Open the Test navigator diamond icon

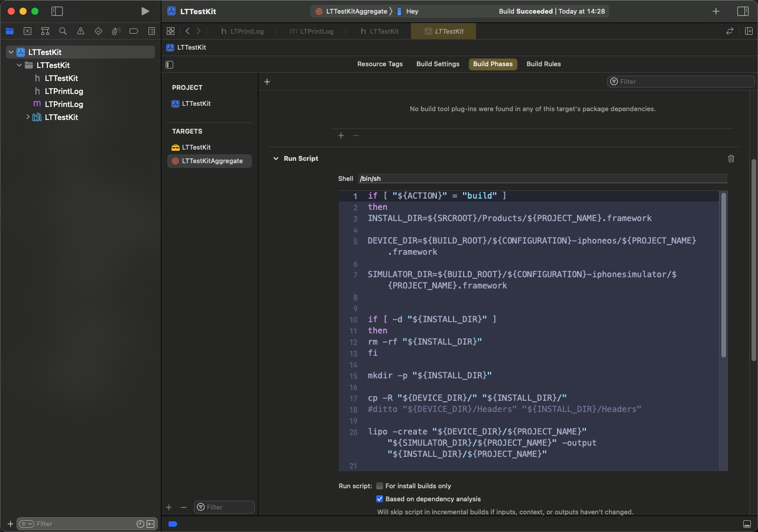98,31
